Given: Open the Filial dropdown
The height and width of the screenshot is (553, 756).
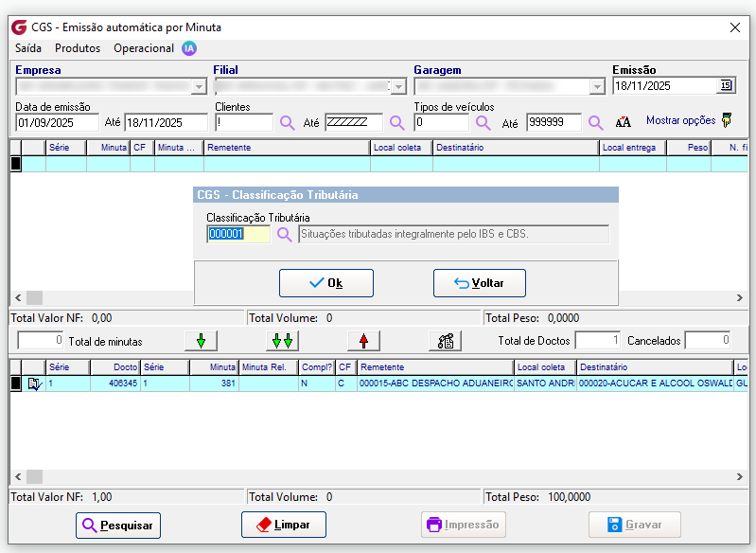Looking at the screenshot, I should pyautogui.click(x=398, y=87).
